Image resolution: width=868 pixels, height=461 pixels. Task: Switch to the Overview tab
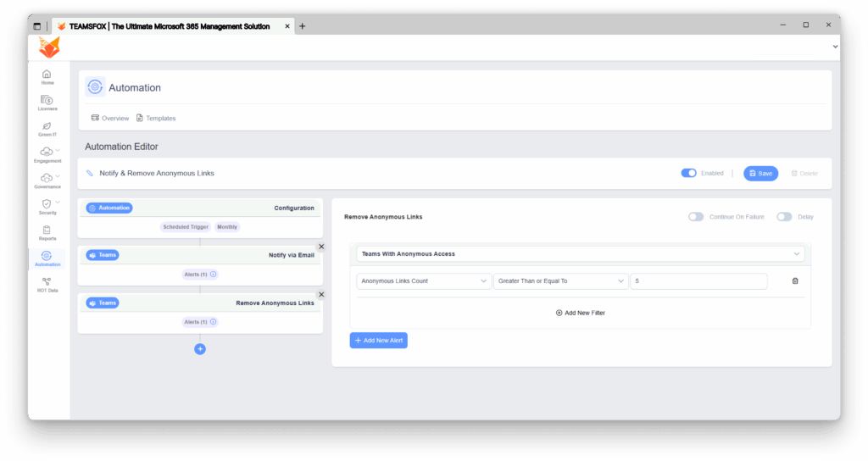(x=110, y=118)
